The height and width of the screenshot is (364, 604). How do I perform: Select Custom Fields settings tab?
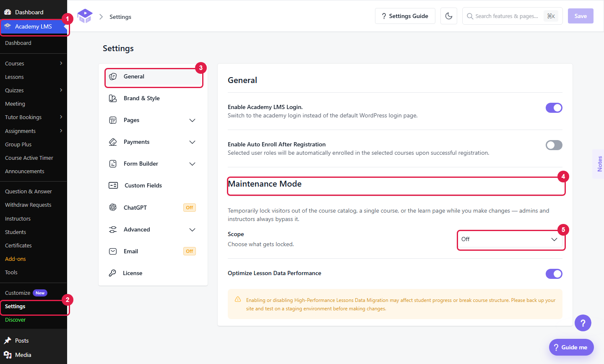pyautogui.click(x=153, y=185)
